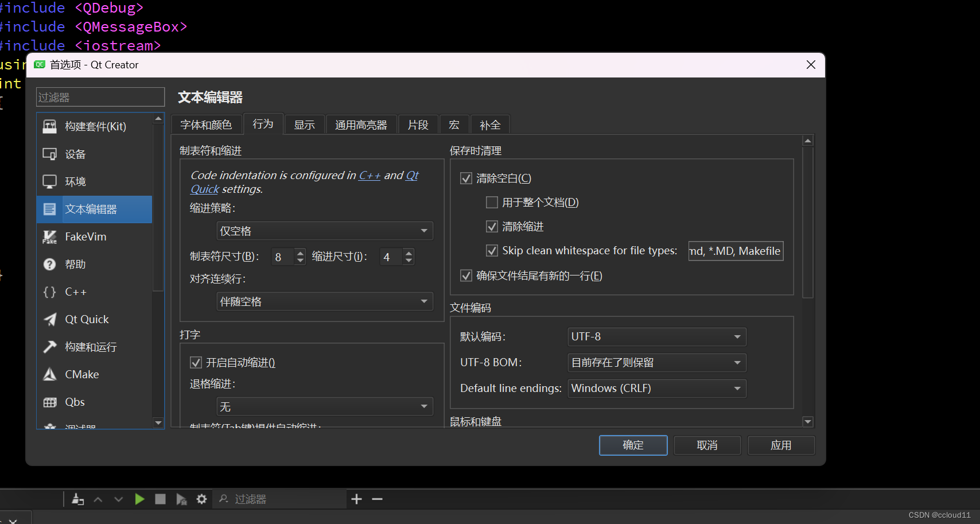This screenshot has height=524, width=980.
Task: Click the 缩进尺寸 value field
Action: tap(391, 257)
